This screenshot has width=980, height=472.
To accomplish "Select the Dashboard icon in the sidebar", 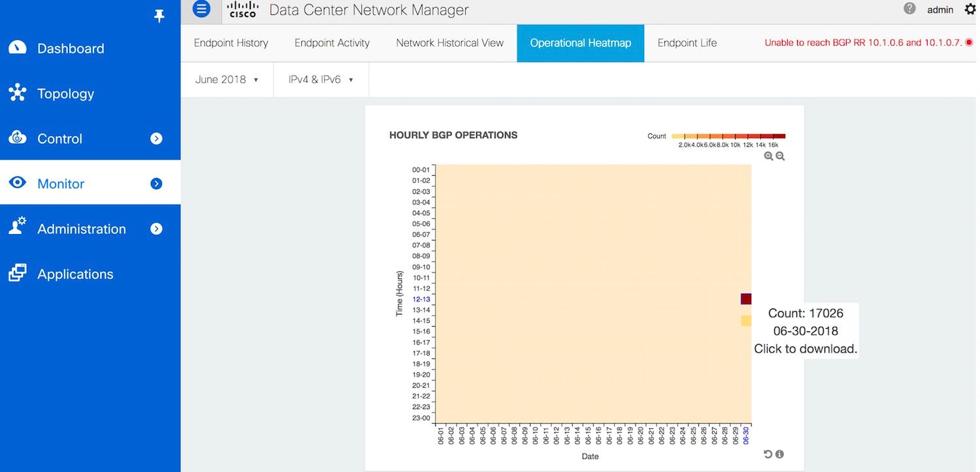I will [x=17, y=47].
